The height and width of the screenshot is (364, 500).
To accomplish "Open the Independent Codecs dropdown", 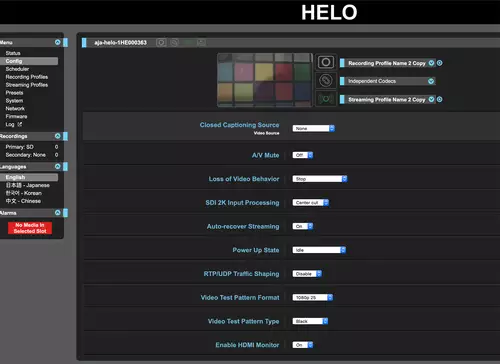I will pyautogui.click(x=431, y=81).
